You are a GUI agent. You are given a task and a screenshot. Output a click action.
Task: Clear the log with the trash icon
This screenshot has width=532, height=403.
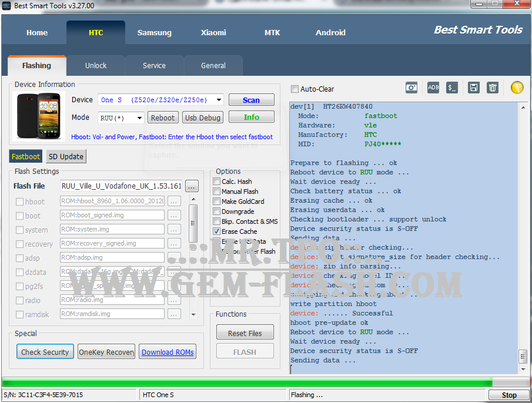[x=493, y=88]
